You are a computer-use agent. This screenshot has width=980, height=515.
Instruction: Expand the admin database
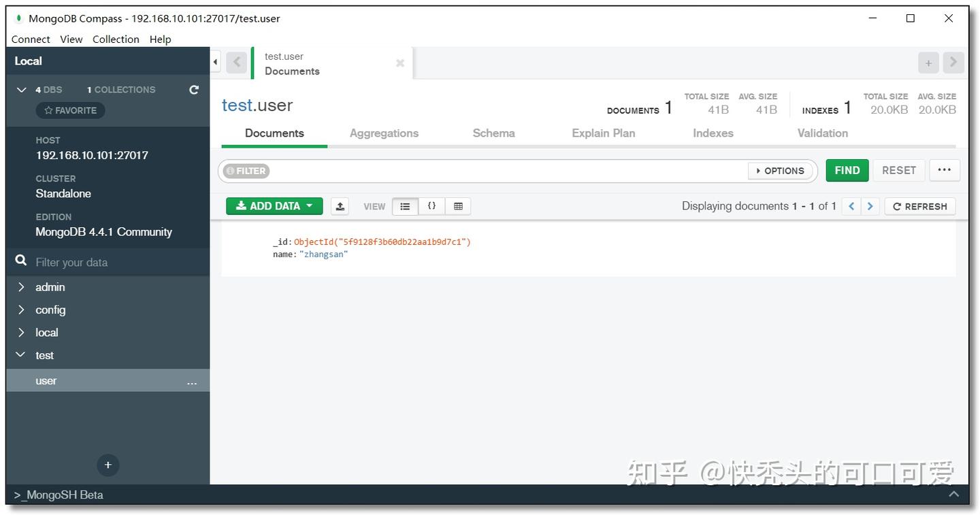click(x=21, y=286)
